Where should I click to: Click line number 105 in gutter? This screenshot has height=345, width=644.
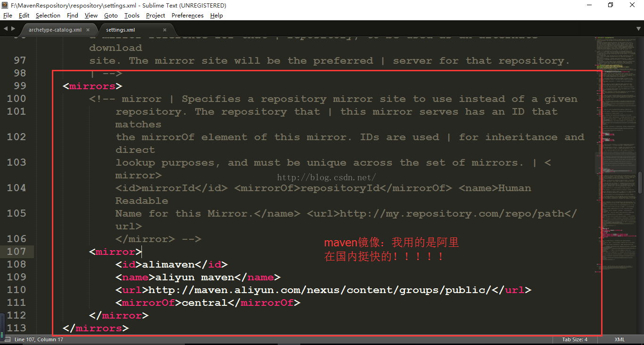[17, 213]
